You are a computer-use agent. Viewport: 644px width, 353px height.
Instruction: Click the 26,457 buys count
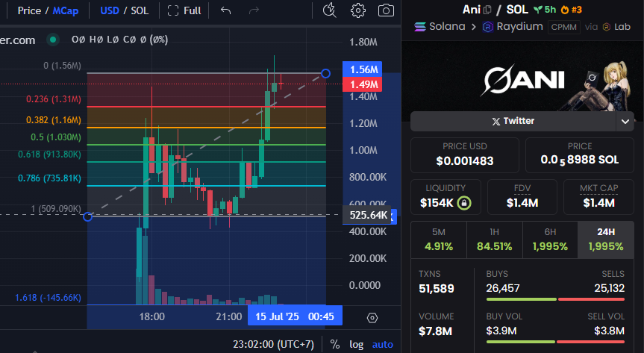click(x=503, y=289)
